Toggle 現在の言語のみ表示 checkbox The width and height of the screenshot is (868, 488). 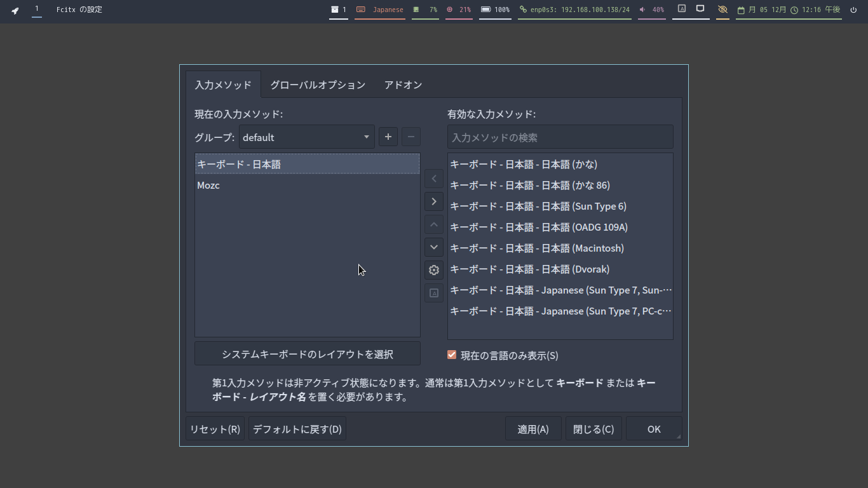[x=452, y=355]
